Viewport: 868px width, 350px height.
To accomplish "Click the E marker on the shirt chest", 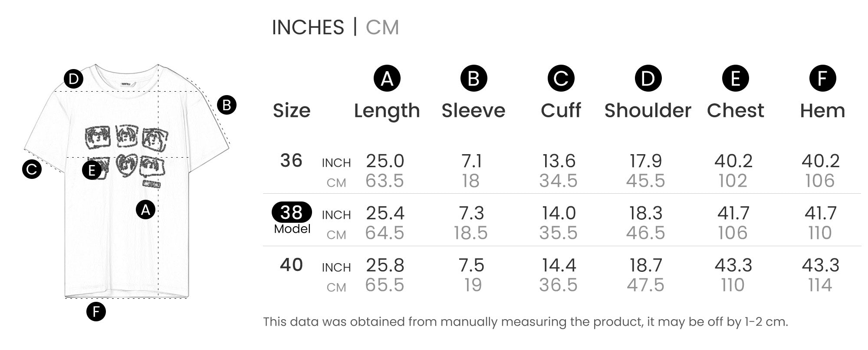I will pyautogui.click(x=92, y=170).
